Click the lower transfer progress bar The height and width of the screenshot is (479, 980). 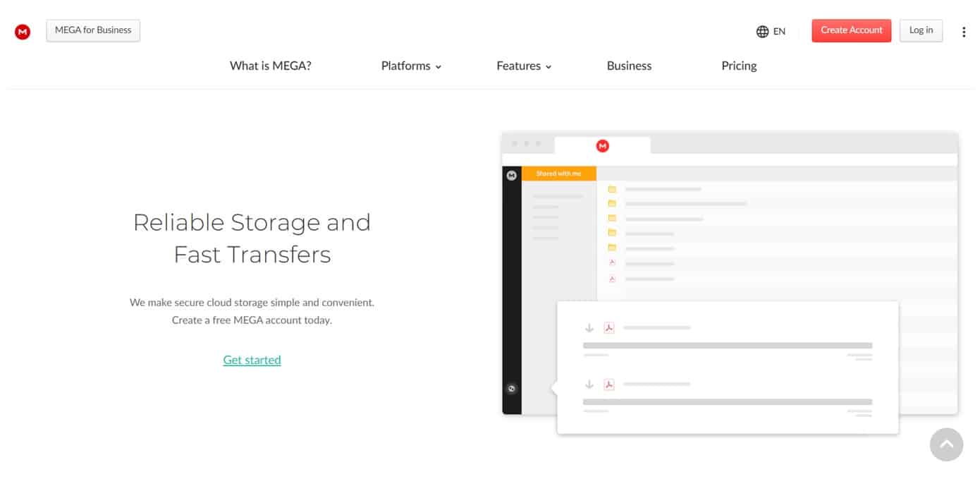(x=728, y=402)
